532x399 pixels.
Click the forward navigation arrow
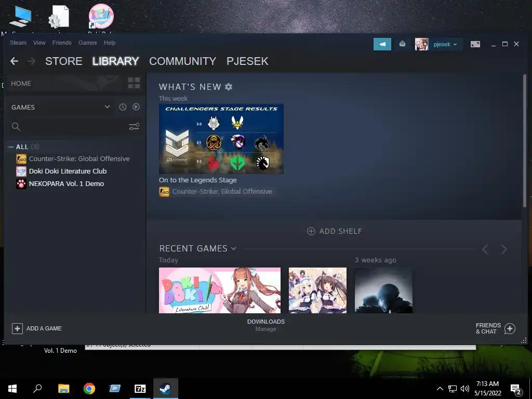pos(31,61)
